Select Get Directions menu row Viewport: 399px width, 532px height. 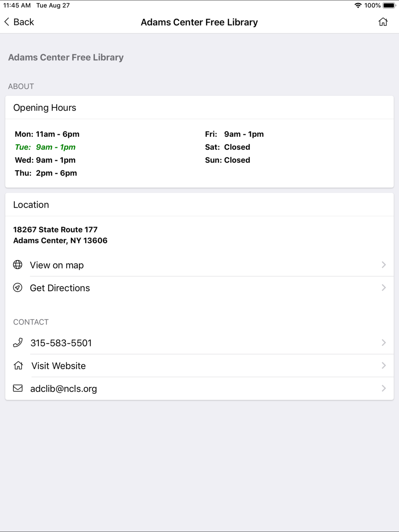click(60, 288)
